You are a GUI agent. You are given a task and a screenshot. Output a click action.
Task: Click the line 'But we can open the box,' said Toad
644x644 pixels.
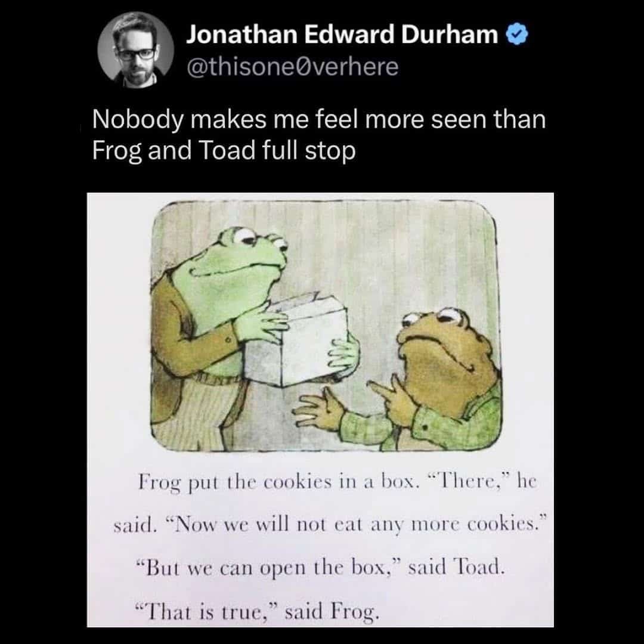pos(320,567)
